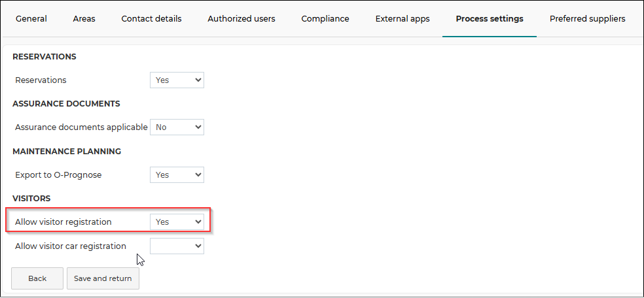
Task: Expand the Export to O-Prognose dropdown
Action: [x=177, y=174]
